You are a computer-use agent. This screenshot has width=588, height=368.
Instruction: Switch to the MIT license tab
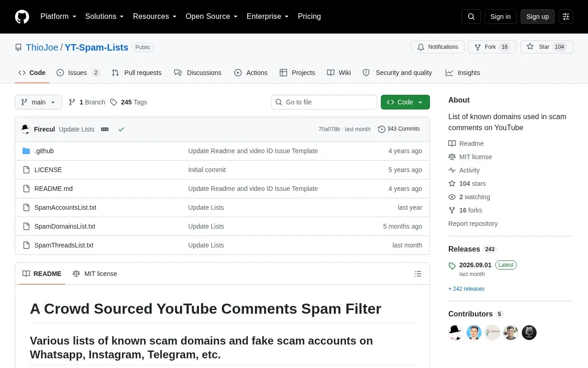click(95, 274)
